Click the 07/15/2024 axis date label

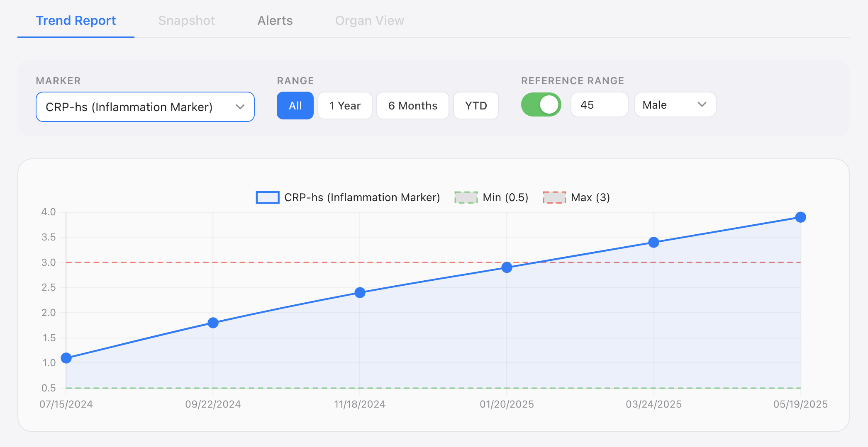coord(66,404)
